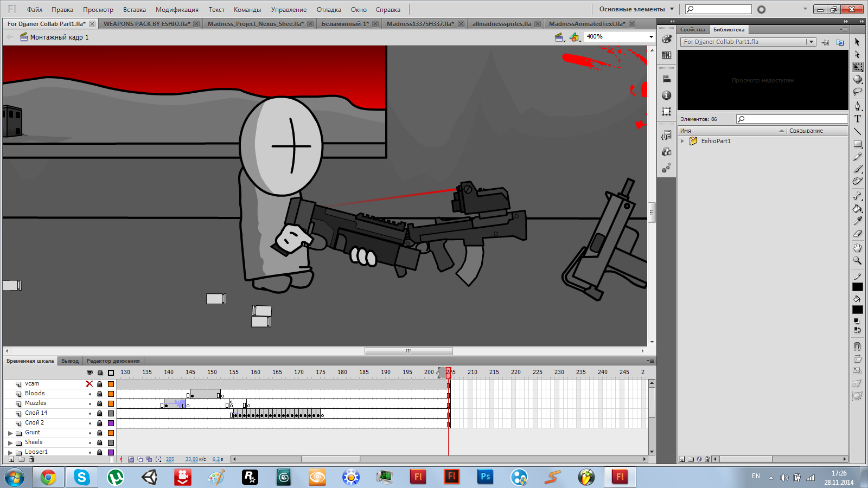Select the Selection arrow tool
The width and height of the screenshot is (868, 488).
(x=857, y=42)
